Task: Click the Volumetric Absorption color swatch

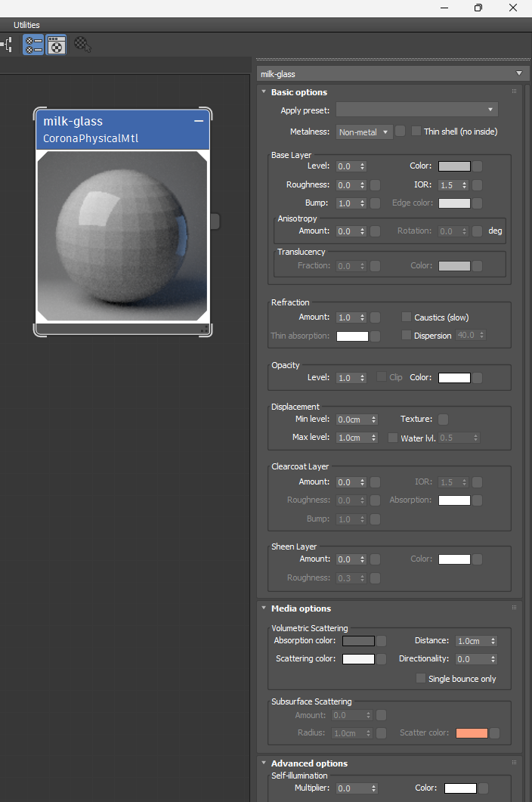Action: click(358, 641)
